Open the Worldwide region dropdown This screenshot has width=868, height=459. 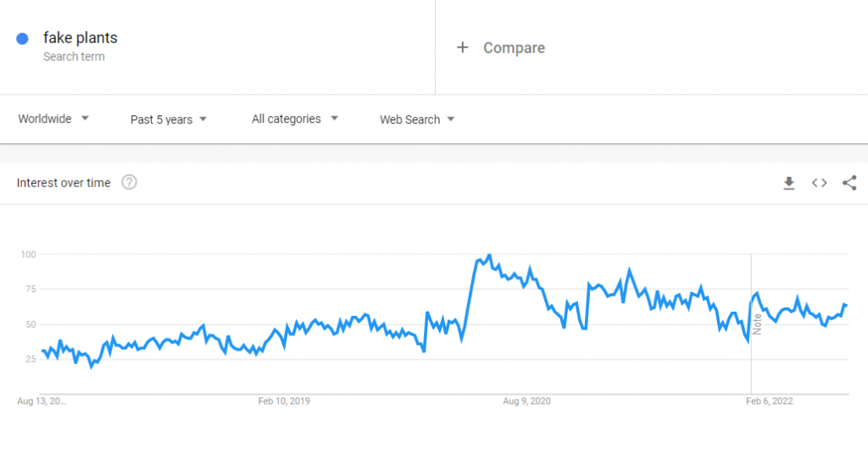click(x=54, y=119)
